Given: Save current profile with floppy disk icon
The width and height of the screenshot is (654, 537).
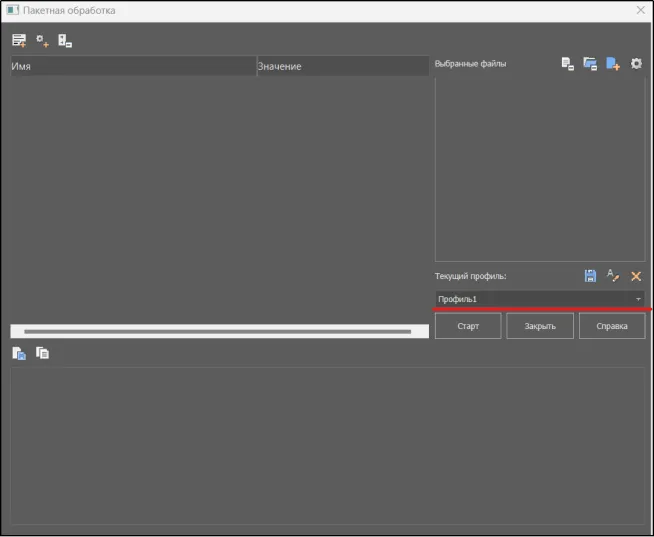Looking at the screenshot, I should coord(590,276).
